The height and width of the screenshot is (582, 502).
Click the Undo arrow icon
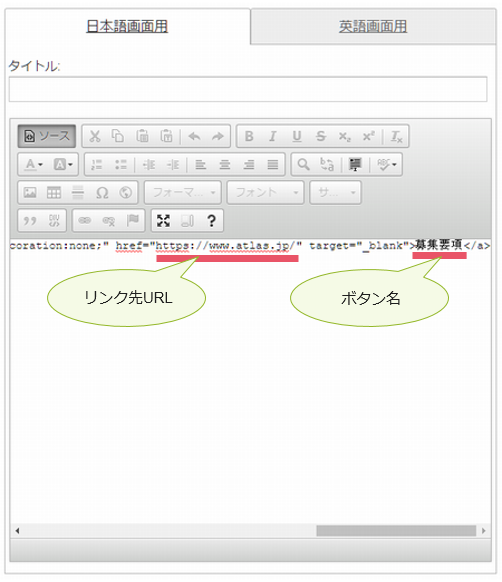pos(194,136)
